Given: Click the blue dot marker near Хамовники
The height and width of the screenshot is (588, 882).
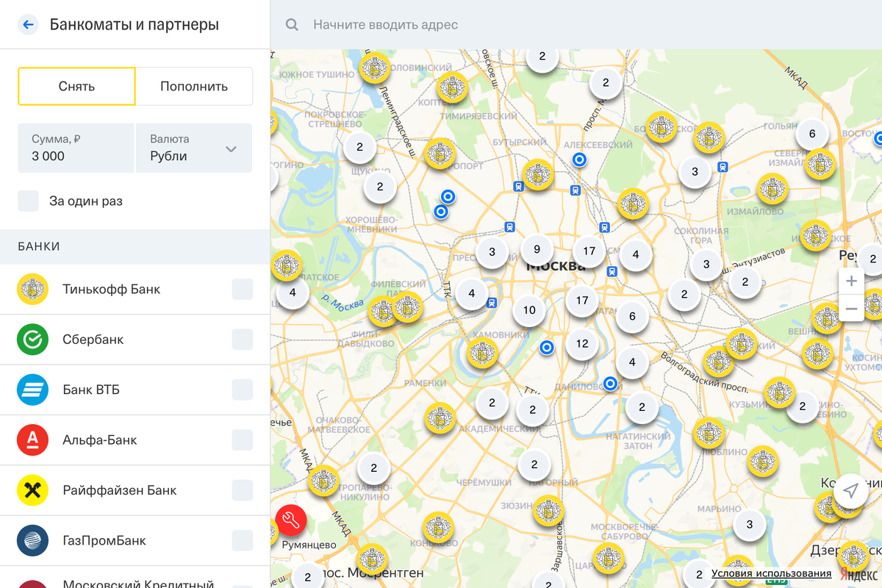Looking at the screenshot, I should coord(546,348).
